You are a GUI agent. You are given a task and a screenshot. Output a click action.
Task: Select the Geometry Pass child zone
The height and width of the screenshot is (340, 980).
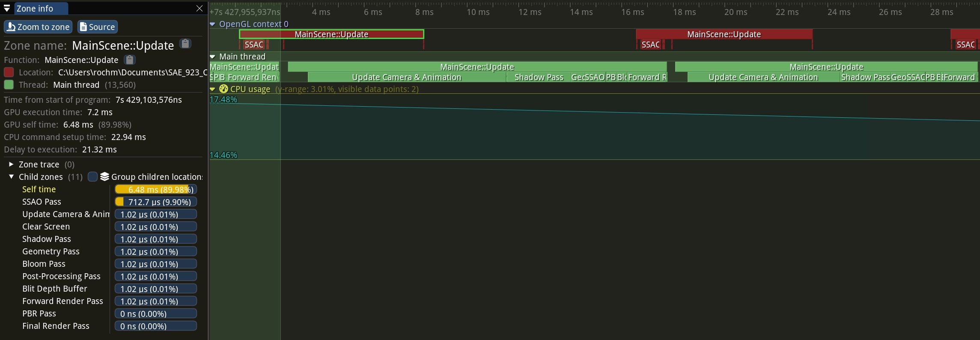click(x=51, y=251)
